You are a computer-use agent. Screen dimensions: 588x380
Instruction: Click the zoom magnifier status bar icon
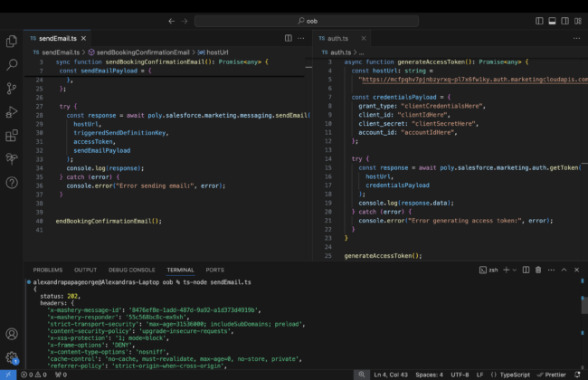point(362,375)
